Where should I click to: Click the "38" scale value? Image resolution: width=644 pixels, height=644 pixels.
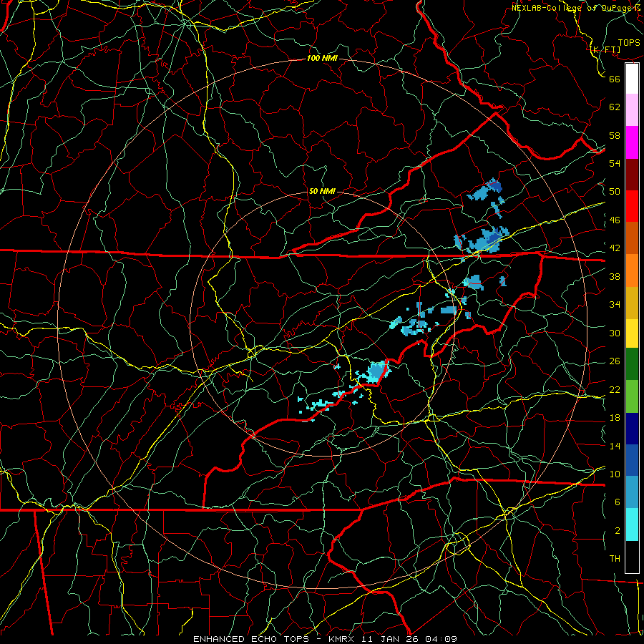tap(615, 276)
